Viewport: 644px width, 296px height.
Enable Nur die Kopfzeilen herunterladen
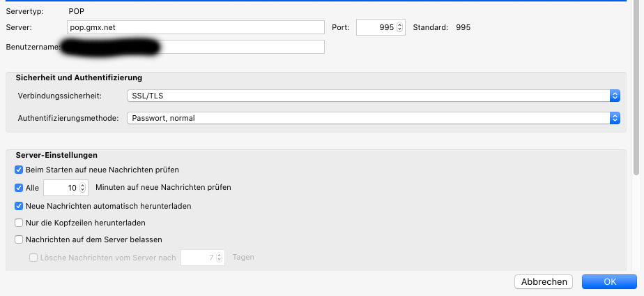click(19, 223)
